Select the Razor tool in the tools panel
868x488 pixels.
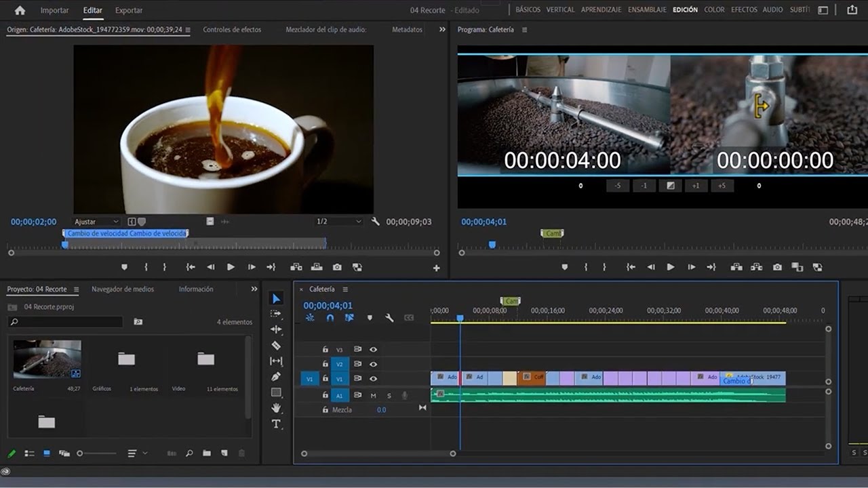click(276, 345)
